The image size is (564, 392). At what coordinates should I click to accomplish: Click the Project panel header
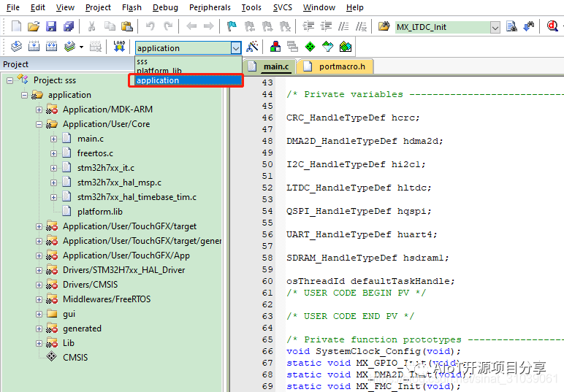[x=67, y=64]
